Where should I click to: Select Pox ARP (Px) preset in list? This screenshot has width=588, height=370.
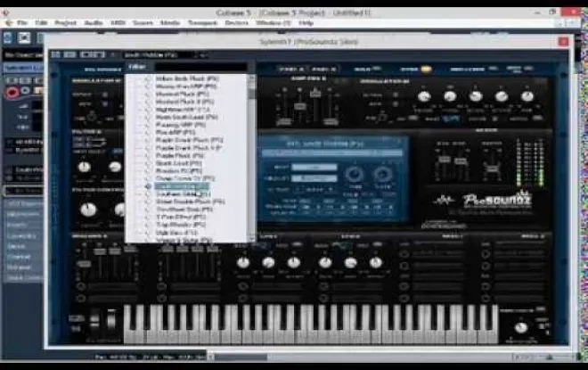point(176,133)
